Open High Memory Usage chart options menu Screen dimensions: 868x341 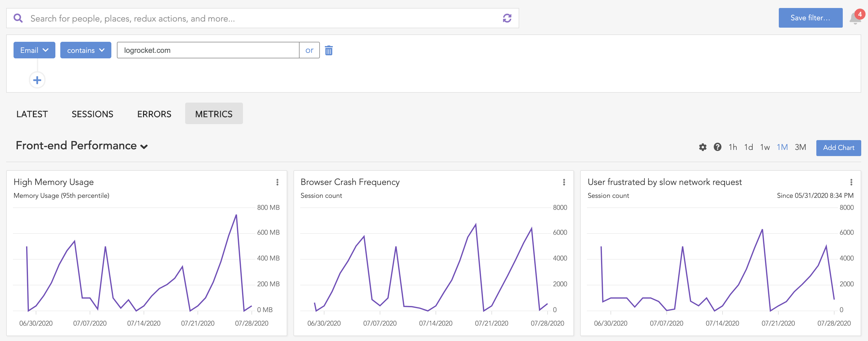(x=277, y=182)
